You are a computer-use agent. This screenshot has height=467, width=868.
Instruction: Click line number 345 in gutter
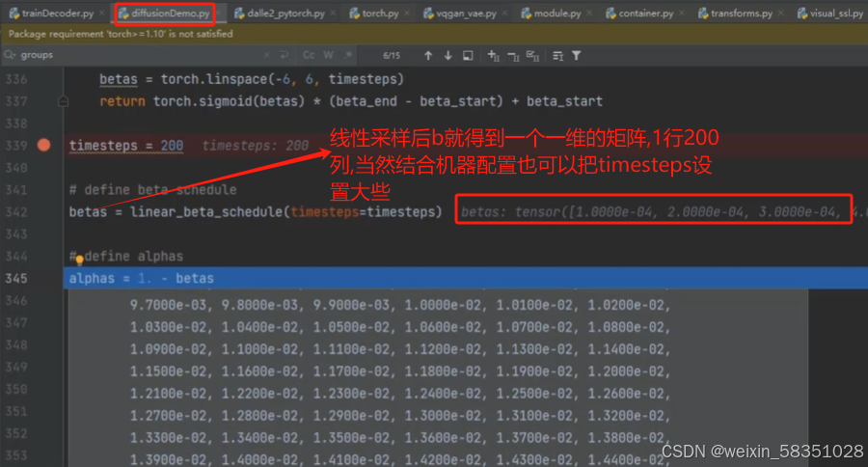pos(16,278)
